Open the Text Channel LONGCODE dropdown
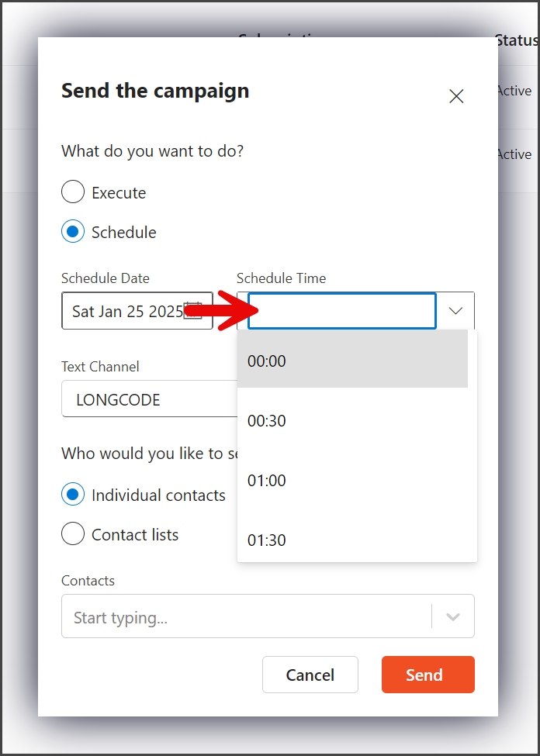The width and height of the screenshot is (540, 756). point(150,399)
